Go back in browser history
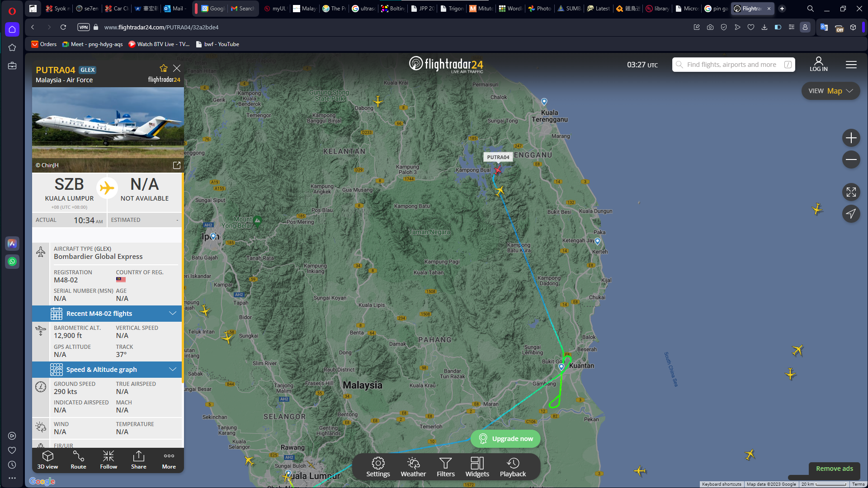Screen dimensions: 868x488 tap(33, 27)
